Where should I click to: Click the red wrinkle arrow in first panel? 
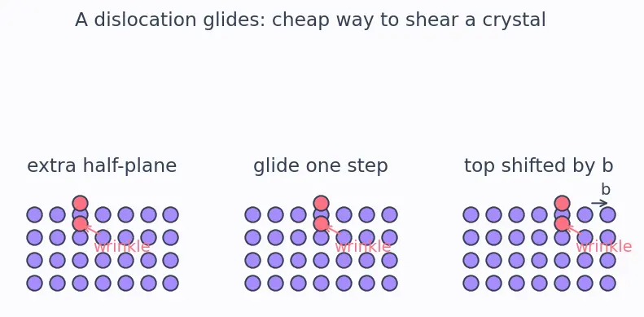tap(92, 230)
